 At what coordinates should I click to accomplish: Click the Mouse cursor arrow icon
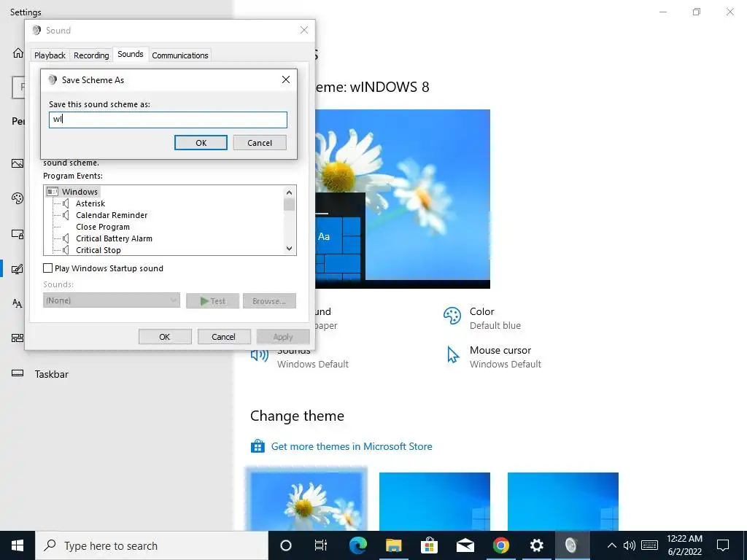click(452, 355)
